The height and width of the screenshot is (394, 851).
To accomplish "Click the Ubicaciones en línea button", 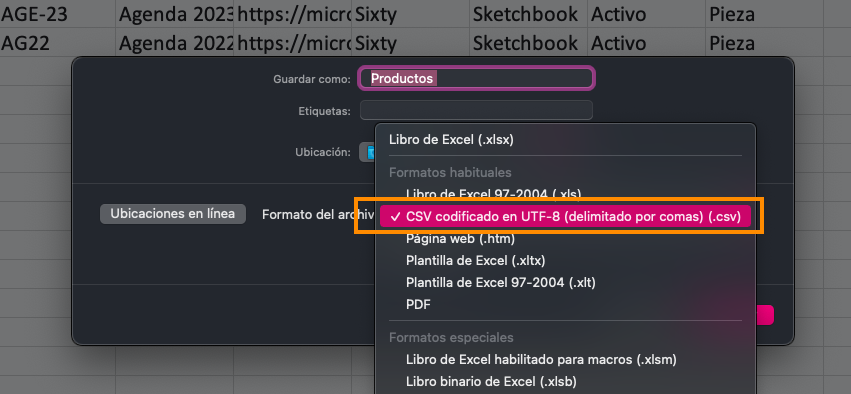I will coord(173,214).
